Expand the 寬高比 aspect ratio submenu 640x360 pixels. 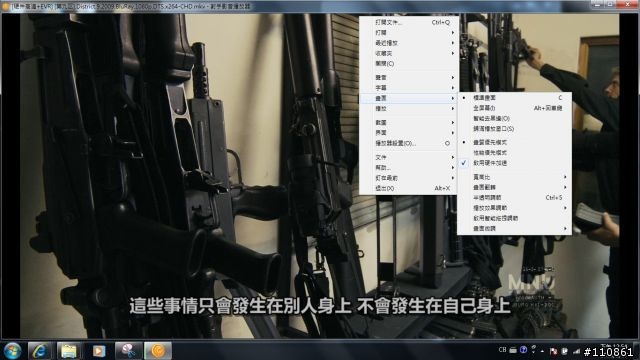point(514,177)
